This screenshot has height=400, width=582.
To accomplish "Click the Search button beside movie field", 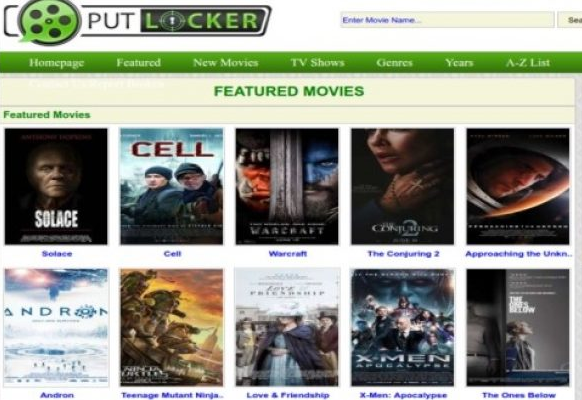I will coord(570,20).
